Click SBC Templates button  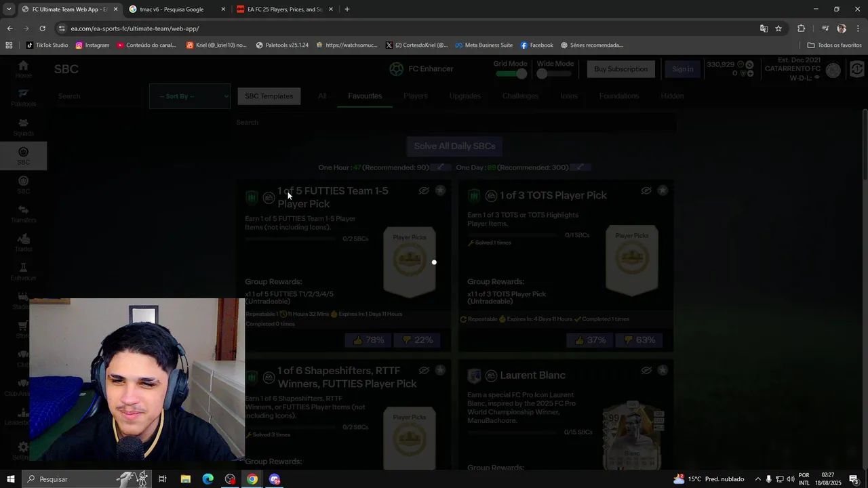[269, 96]
